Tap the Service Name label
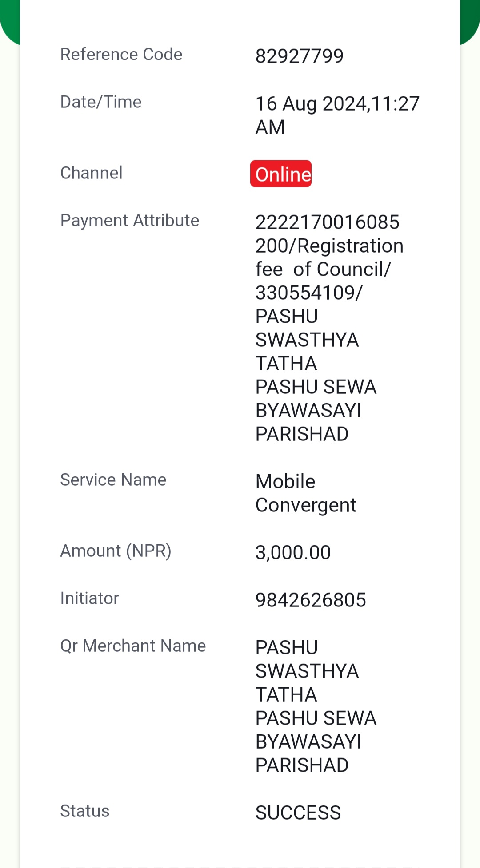This screenshot has width=480, height=868. 113,480
